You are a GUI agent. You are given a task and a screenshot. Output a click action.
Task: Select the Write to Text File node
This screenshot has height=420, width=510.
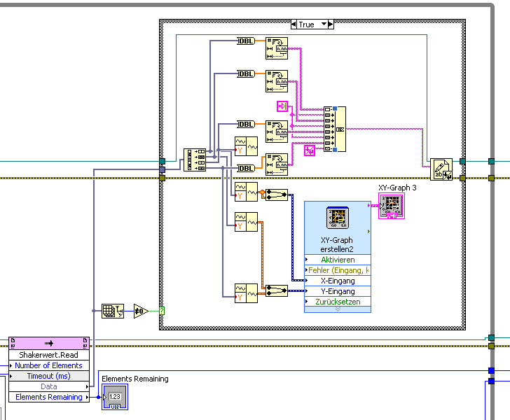(441, 169)
